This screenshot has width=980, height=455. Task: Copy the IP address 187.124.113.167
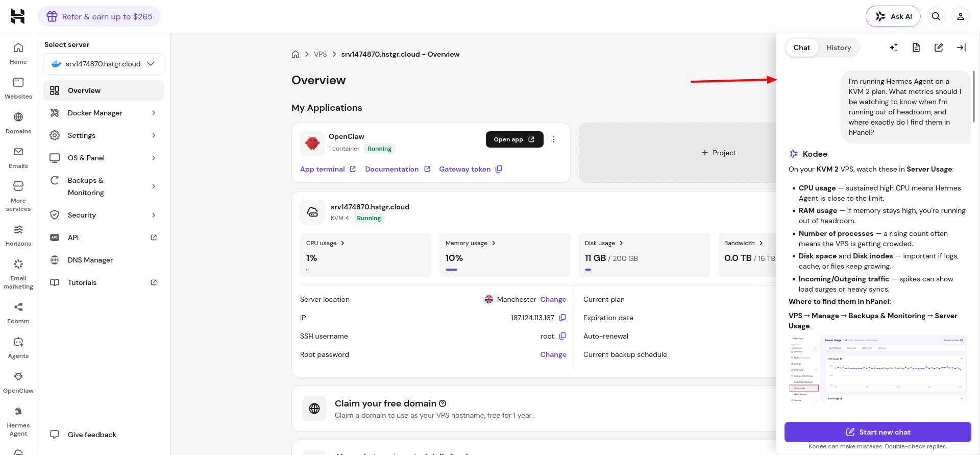point(562,318)
